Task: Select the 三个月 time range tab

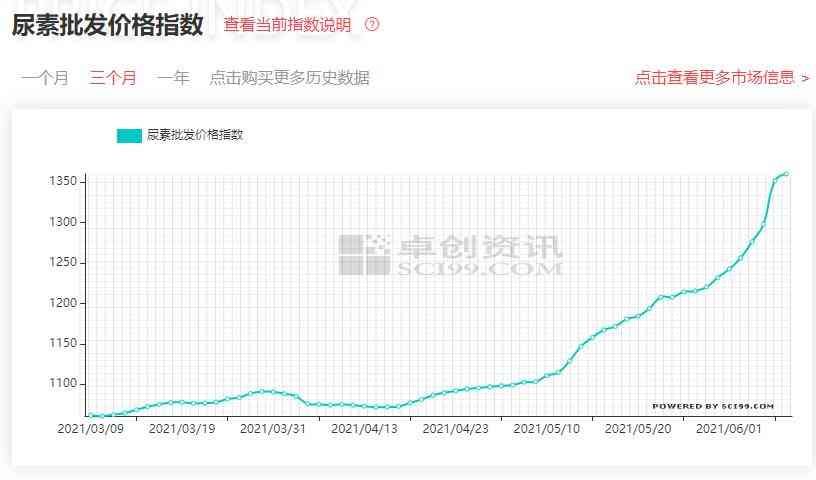Action: 113,78
